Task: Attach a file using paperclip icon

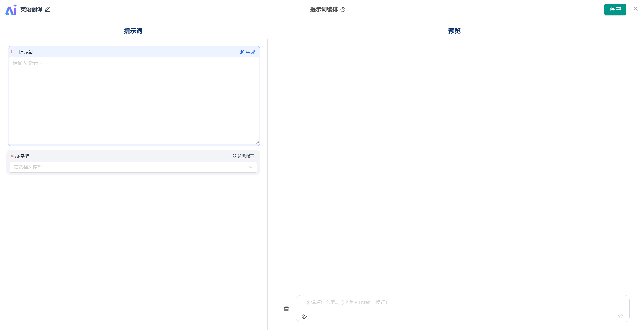Action: (304, 316)
